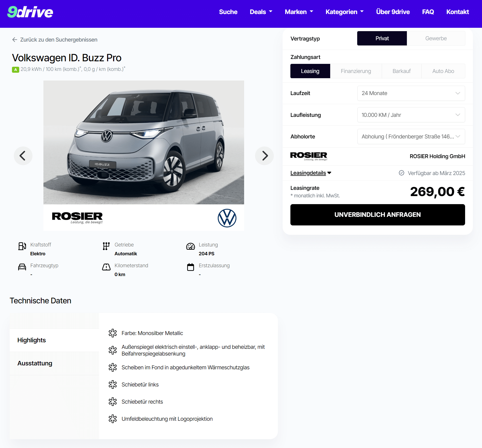Click the 204 PS value

pyautogui.click(x=206, y=254)
